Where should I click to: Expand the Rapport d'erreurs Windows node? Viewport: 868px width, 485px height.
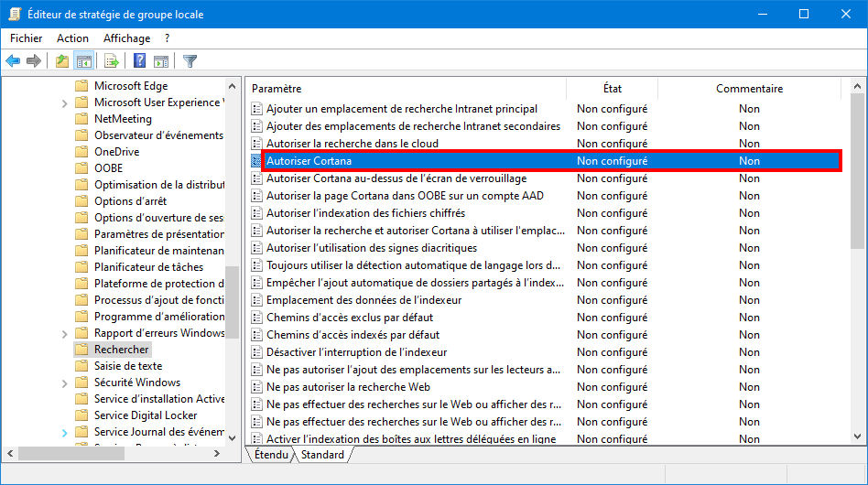click(x=64, y=334)
